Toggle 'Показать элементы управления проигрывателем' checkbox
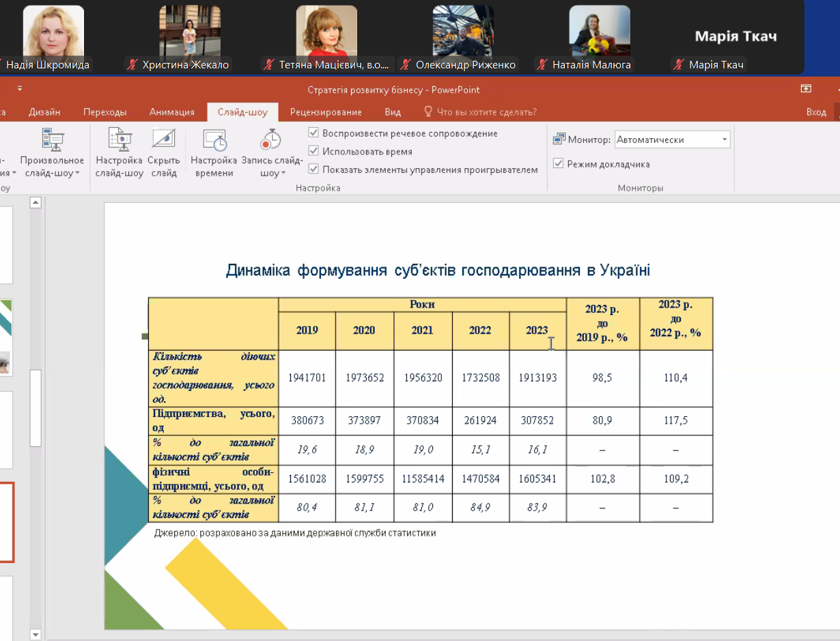Viewport: 840px width, 641px height. point(314,169)
